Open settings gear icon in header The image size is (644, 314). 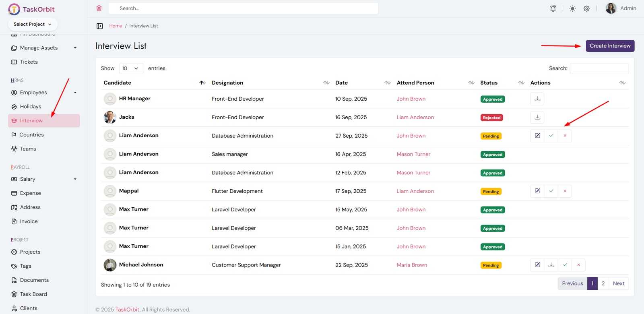click(x=586, y=8)
